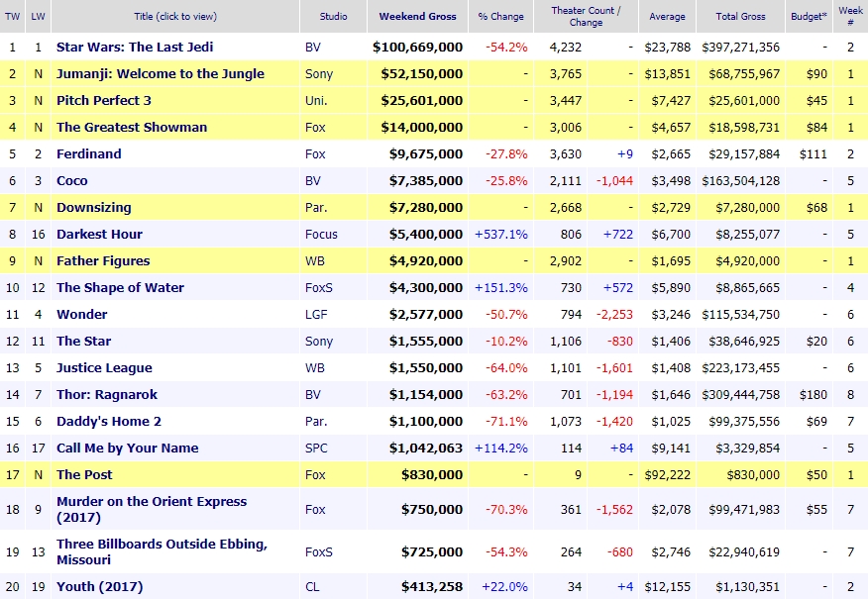Image resolution: width=868 pixels, height=599 pixels.
Task: Open the Darkest Hour movie page
Action: (x=99, y=234)
